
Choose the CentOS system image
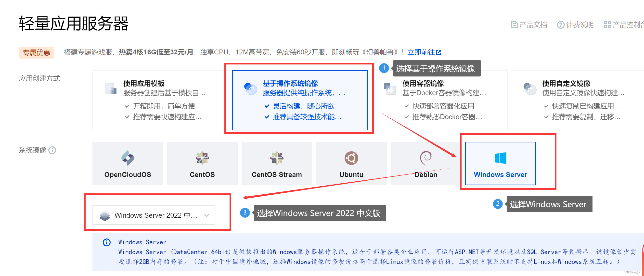click(202, 163)
